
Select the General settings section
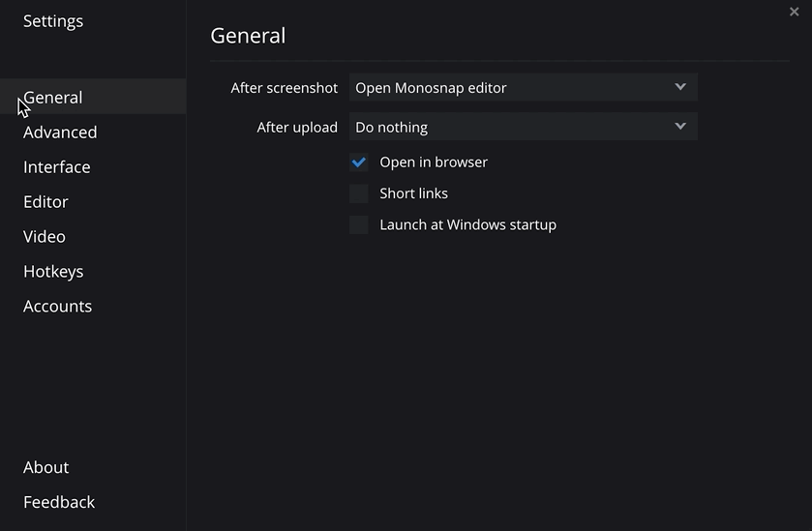tap(53, 98)
